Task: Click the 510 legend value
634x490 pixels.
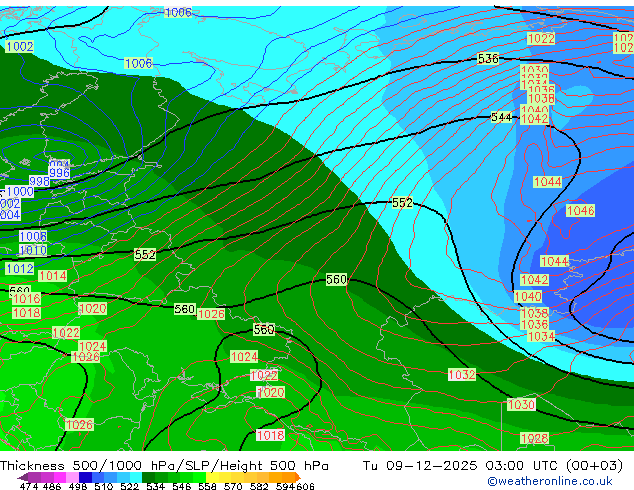Action: [104, 486]
